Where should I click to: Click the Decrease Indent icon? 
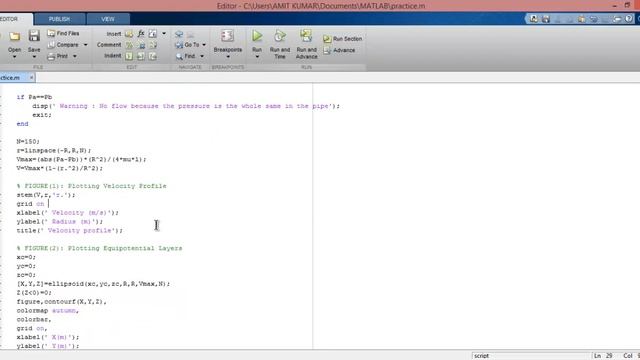pyautogui.click(x=153, y=56)
